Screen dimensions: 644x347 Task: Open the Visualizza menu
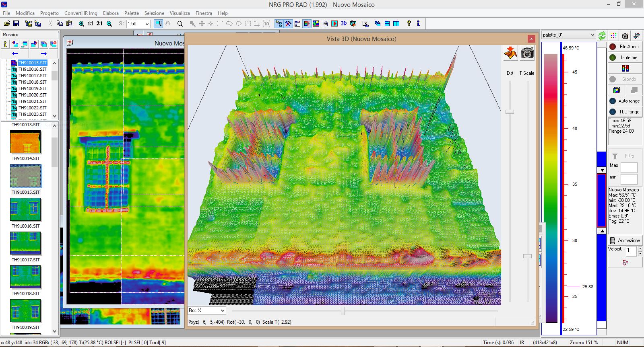click(180, 13)
